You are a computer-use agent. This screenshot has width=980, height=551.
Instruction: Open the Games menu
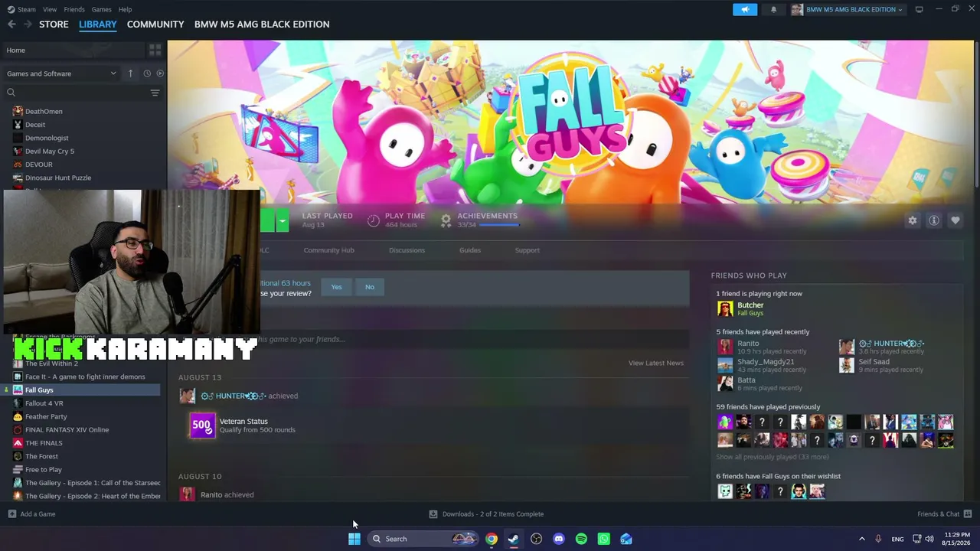(x=101, y=9)
